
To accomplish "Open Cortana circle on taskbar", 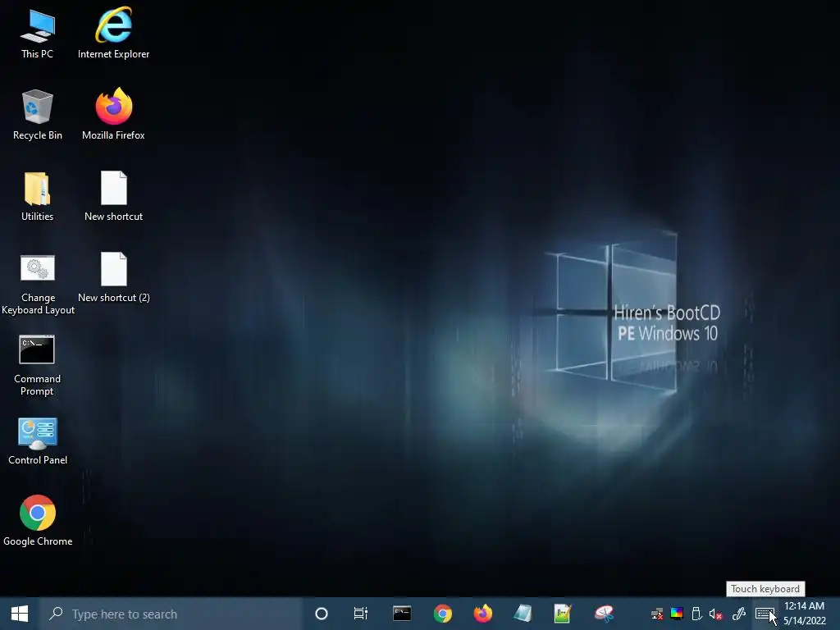I will pos(322,614).
